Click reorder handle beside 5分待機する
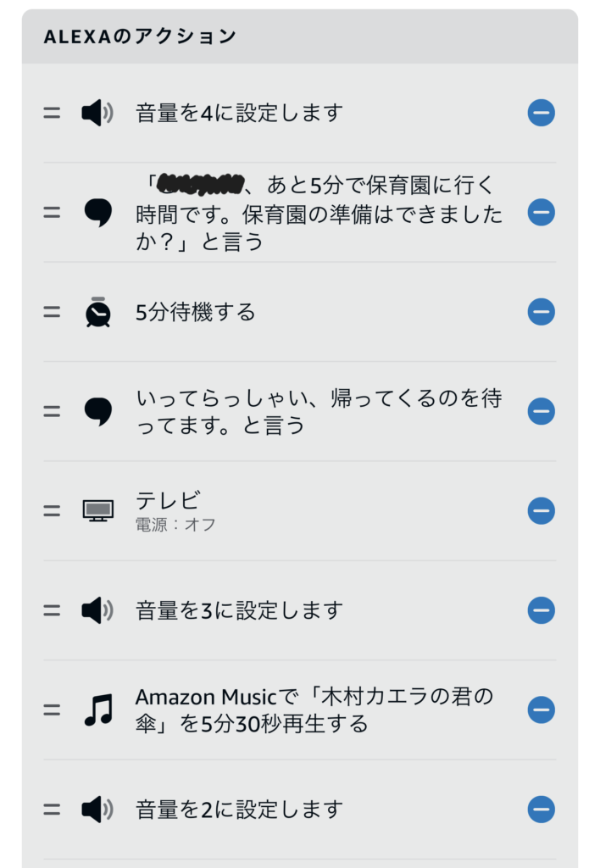 (53, 312)
